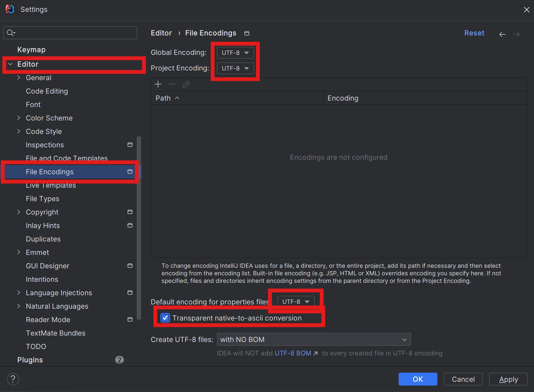Screen dimensions: 534x392
Task: Open the Global Encoding dropdown
Action: point(235,53)
